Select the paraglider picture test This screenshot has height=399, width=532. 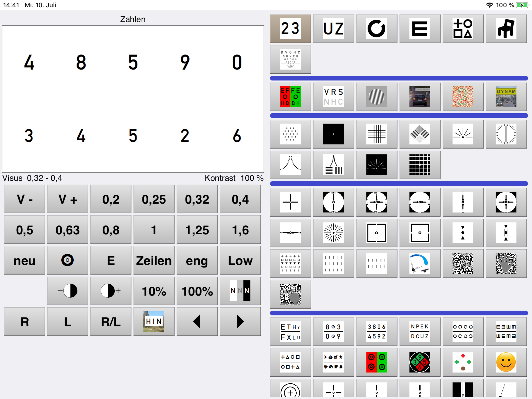420,264
